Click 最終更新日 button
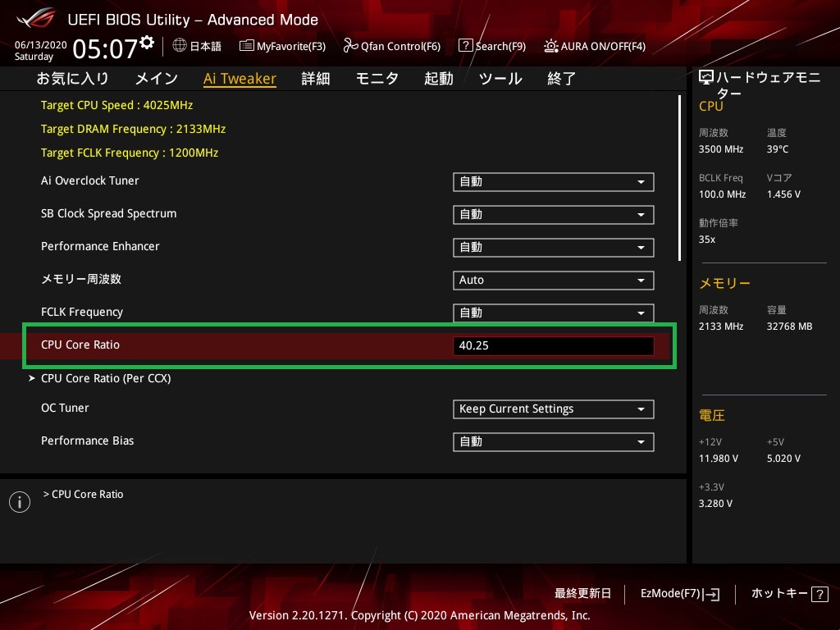840x630 pixels. (582, 594)
